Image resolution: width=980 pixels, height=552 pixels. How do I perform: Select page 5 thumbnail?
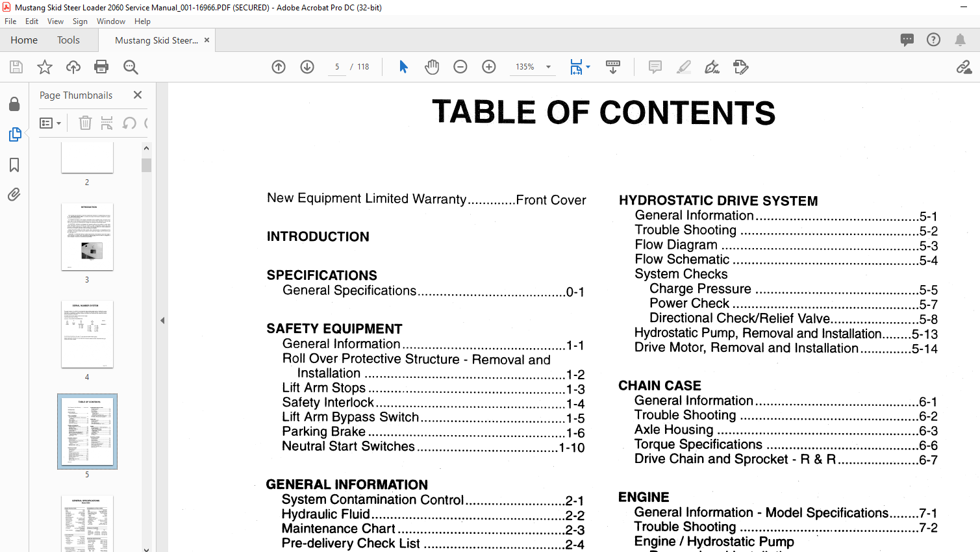click(87, 431)
